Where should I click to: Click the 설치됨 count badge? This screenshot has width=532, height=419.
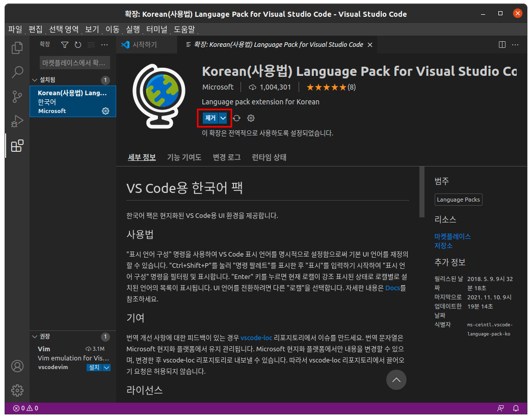[105, 80]
